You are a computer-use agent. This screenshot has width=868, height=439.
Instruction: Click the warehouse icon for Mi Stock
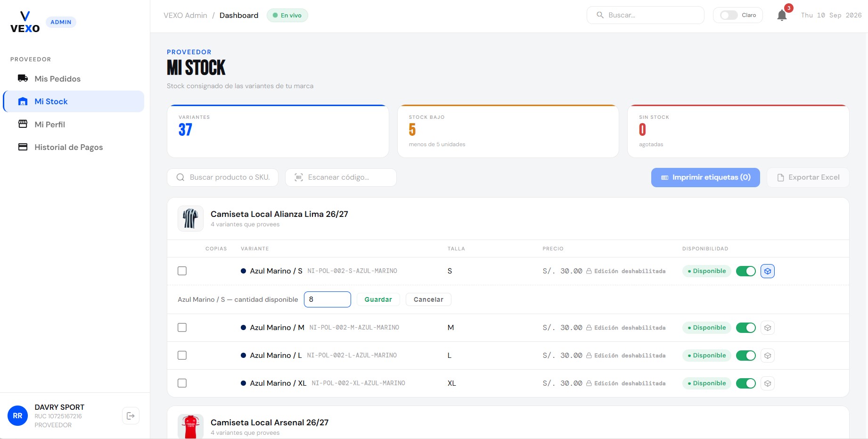tap(23, 101)
